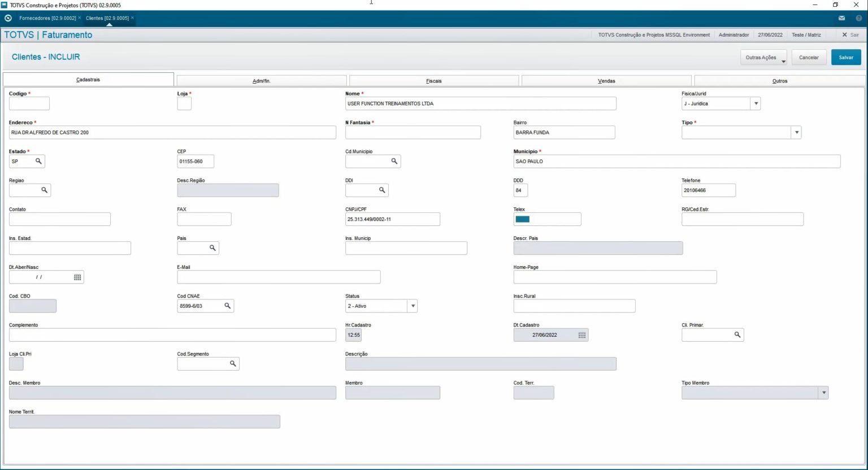Switch to the Adm/fin. tab
868x470 pixels.
(x=262, y=81)
